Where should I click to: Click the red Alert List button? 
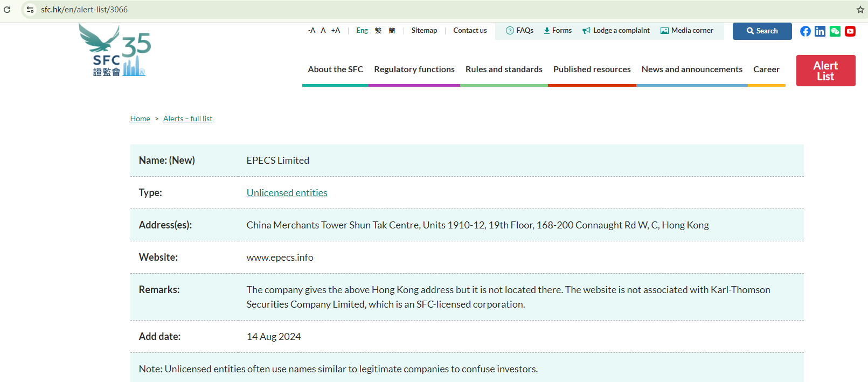tap(825, 71)
